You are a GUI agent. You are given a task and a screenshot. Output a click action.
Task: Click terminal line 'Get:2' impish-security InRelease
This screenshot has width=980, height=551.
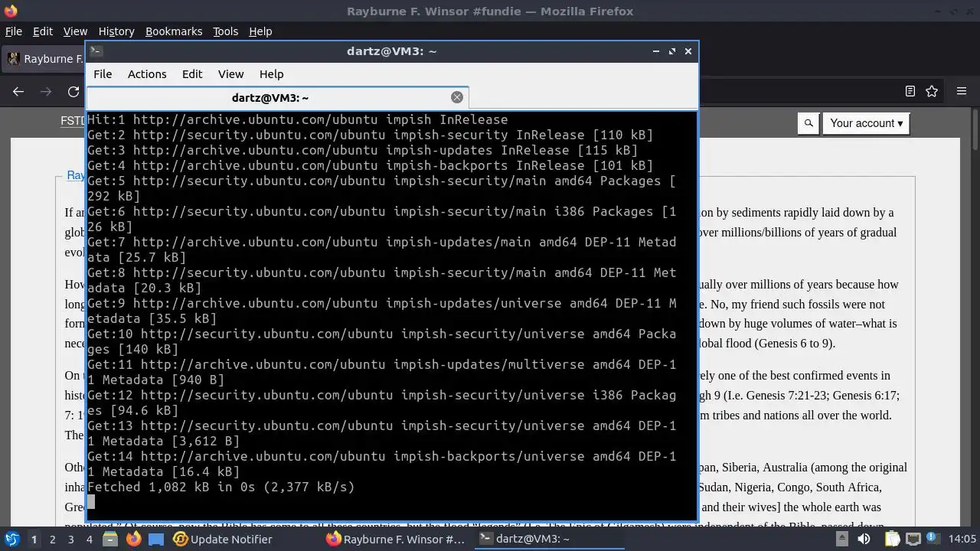[370, 135]
